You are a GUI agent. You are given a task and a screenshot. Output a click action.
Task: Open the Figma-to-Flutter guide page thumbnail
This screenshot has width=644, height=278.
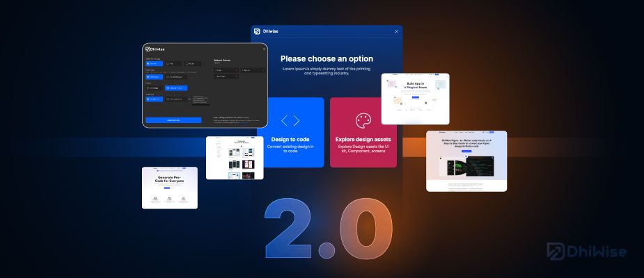tap(466, 161)
